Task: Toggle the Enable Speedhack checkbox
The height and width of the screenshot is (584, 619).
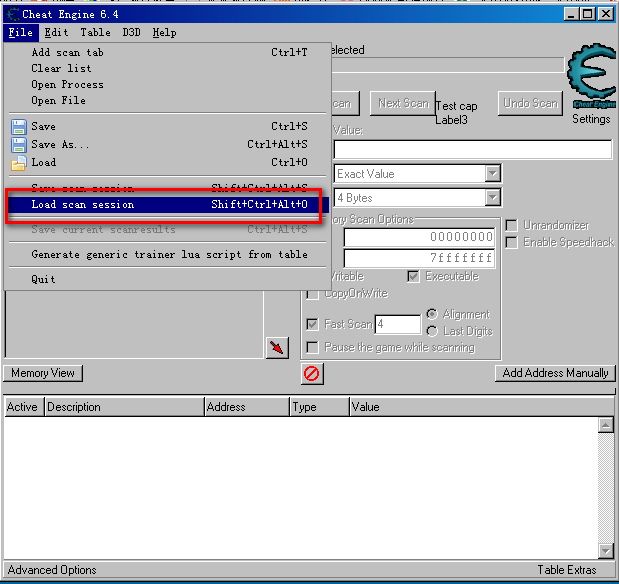Action: [x=512, y=243]
